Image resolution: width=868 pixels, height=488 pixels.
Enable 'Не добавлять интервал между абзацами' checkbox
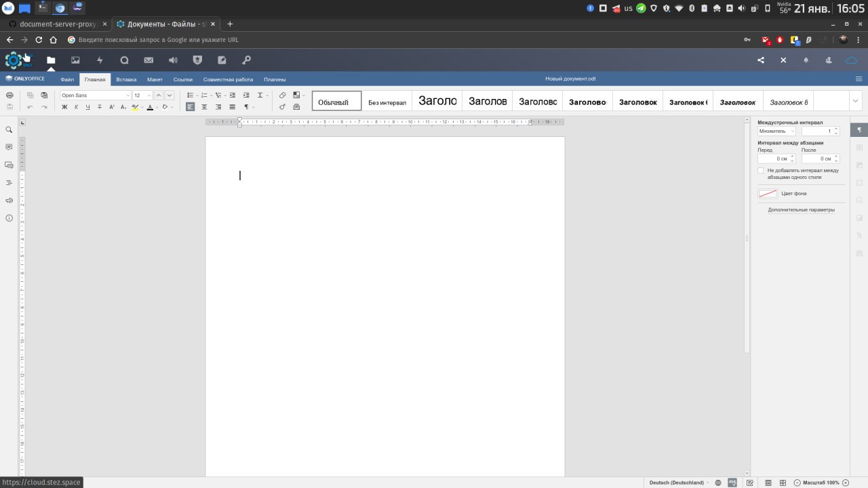pos(761,171)
